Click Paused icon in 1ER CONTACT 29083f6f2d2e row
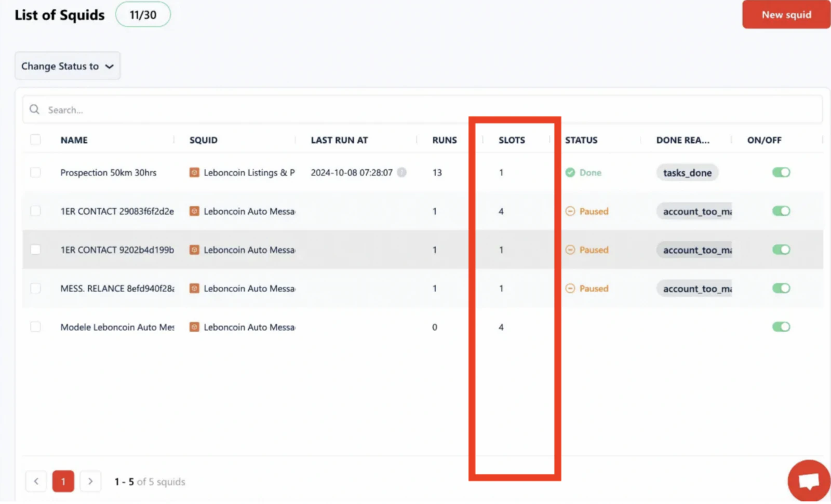 [570, 211]
